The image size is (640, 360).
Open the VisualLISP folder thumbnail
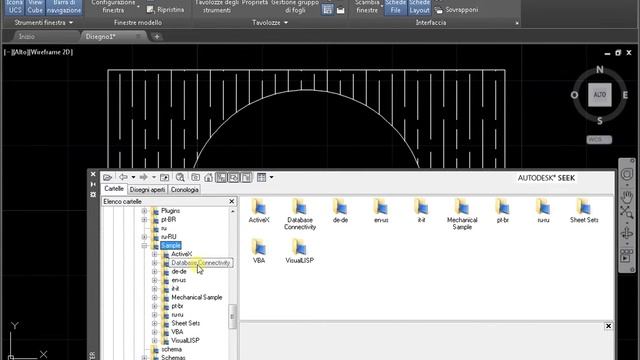point(300,251)
